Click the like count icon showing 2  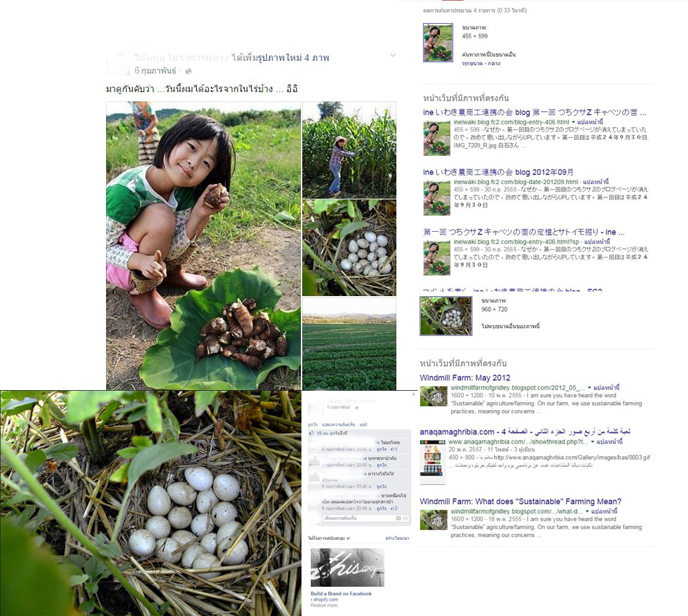point(394,509)
